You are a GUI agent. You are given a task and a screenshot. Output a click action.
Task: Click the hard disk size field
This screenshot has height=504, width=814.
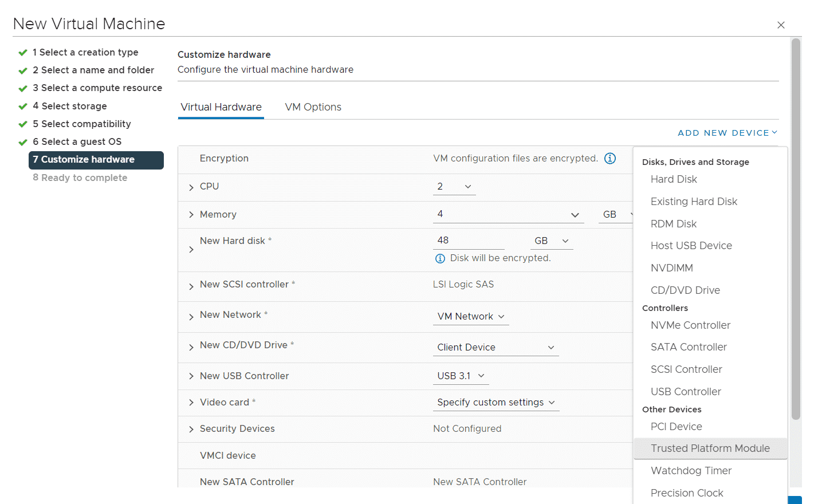click(469, 241)
